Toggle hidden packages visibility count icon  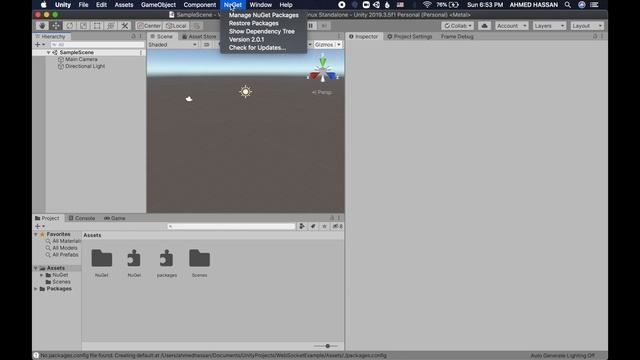(x=338, y=226)
